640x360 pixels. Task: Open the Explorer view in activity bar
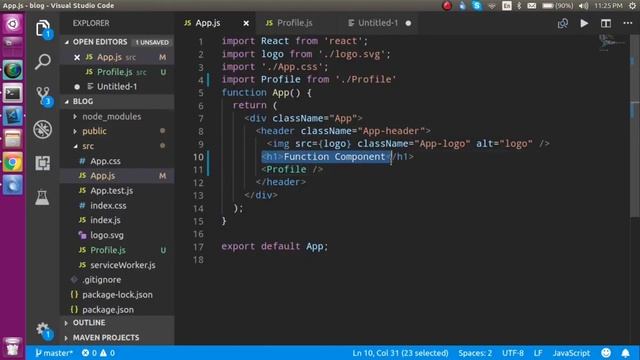42,29
